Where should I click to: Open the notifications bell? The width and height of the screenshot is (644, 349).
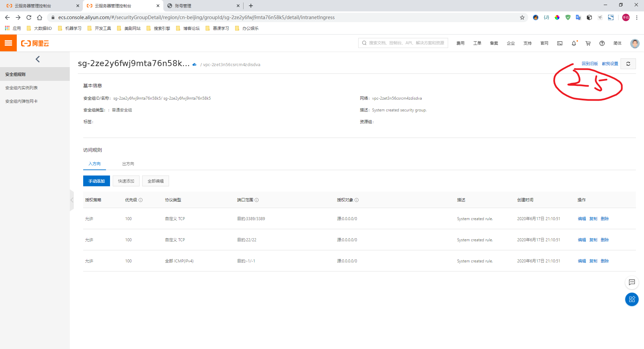574,43
